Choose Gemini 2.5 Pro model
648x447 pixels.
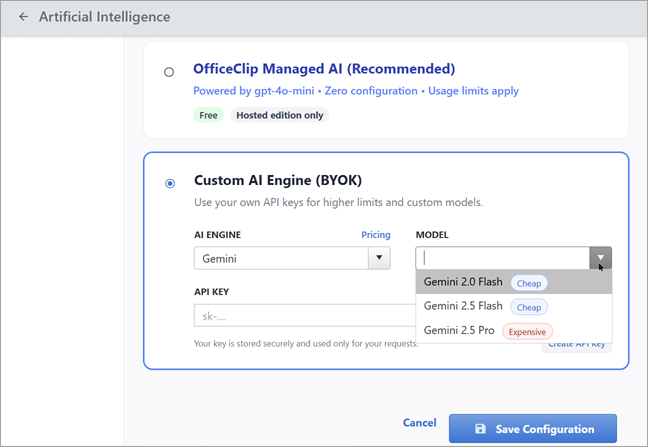click(x=514, y=331)
